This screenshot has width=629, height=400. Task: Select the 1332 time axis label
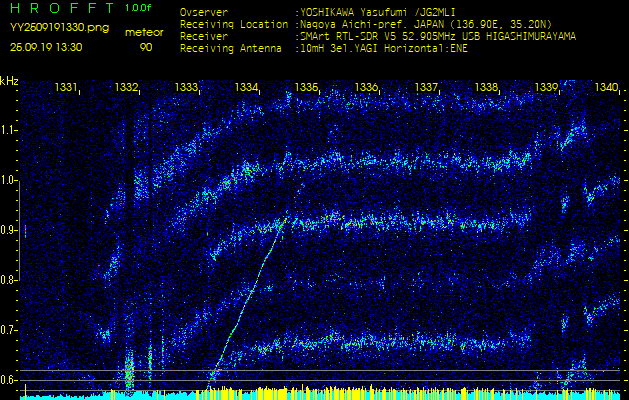pyautogui.click(x=126, y=88)
